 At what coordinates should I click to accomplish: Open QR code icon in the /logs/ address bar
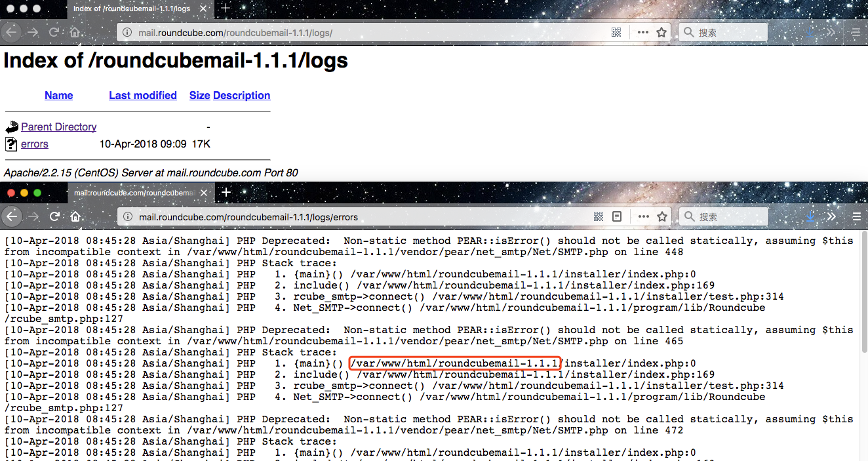click(x=616, y=32)
